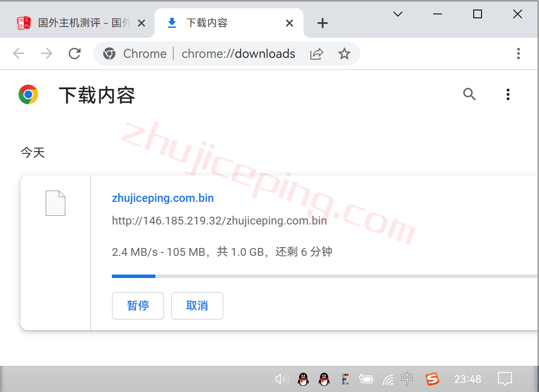This screenshot has height=392, width=539.
Task: Go forward with the forward arrow
Action: [46, 54]
